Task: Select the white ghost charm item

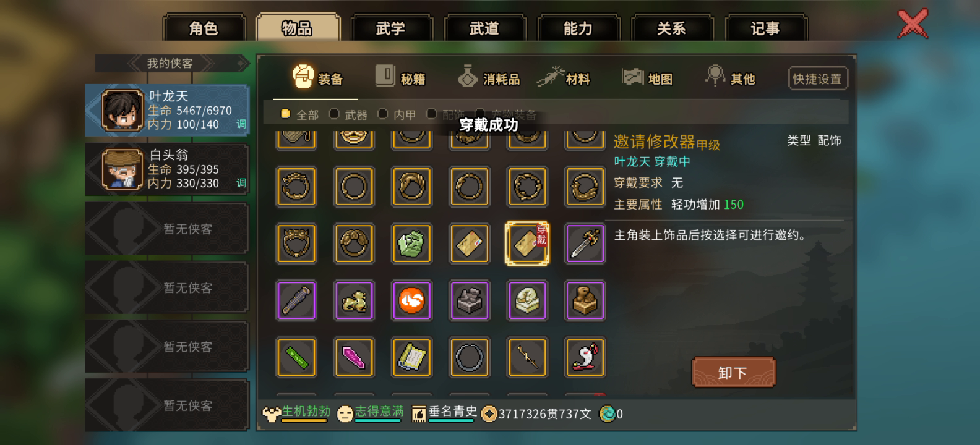Action: (x=585, y=357)
